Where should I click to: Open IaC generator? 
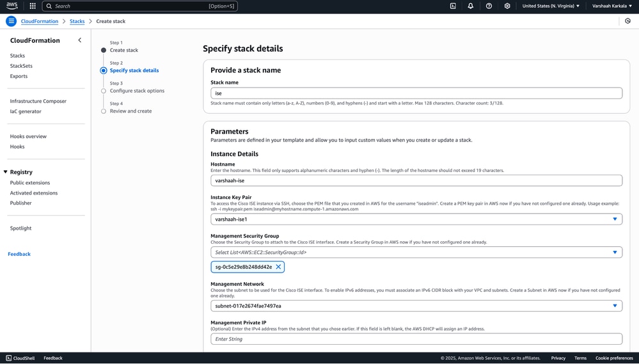26,111
